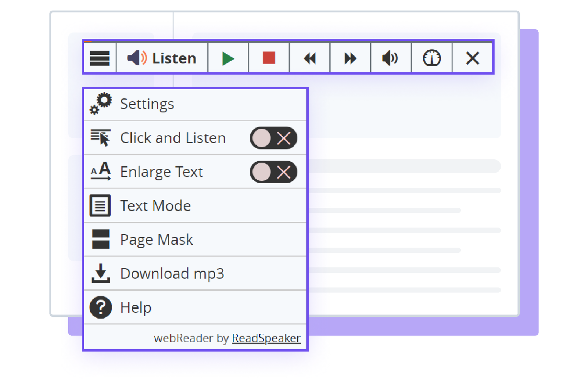588x385 pixels.
Task: Disable the Click and Listen switch
Action: click(273, 138)
